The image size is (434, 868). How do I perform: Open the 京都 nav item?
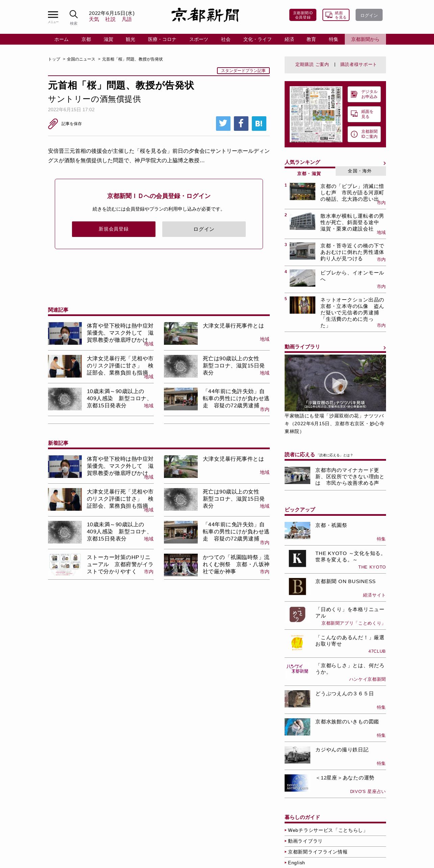click(x=86, y=39)
